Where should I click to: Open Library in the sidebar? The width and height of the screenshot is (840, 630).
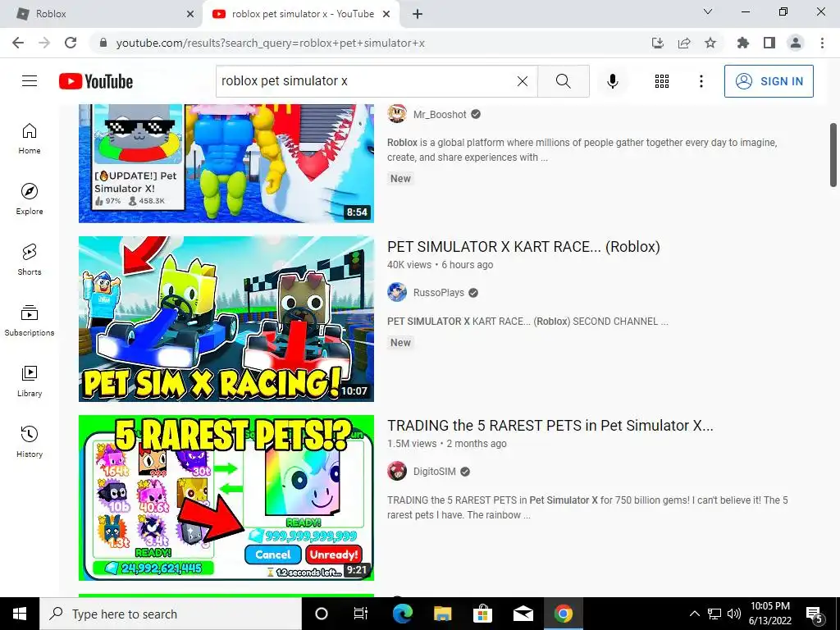coord(30,381)
